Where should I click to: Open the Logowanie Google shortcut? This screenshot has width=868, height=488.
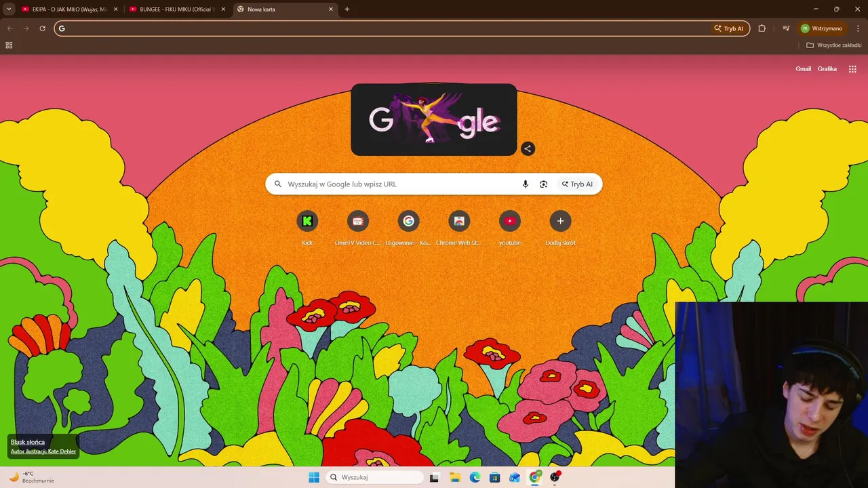pyautogui.click(x=408, y=228)
